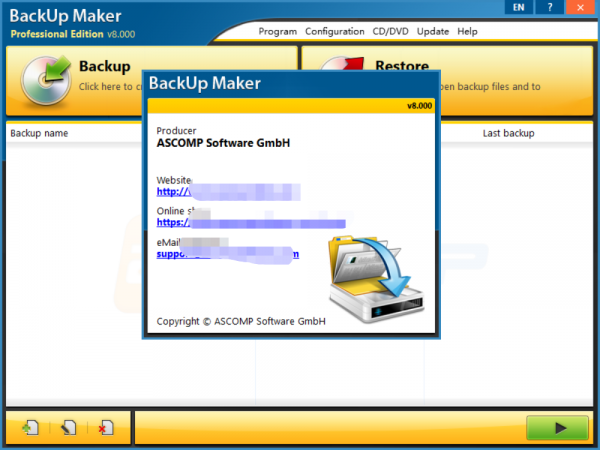Sort by the Last backup column header

[x=508, y=133]
